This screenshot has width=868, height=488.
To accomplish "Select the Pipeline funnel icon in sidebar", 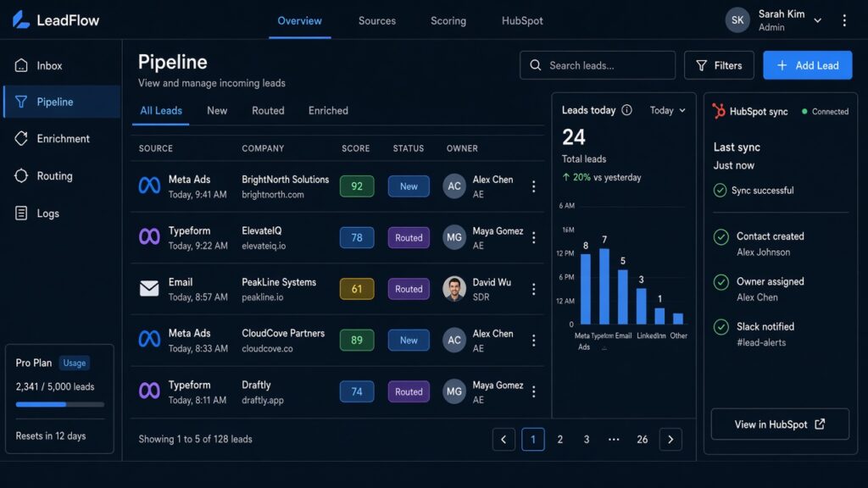I will [21, 102].
